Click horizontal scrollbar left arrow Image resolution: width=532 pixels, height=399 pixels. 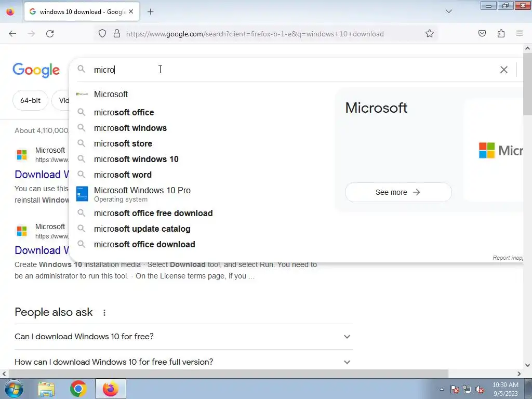[4, 374]
